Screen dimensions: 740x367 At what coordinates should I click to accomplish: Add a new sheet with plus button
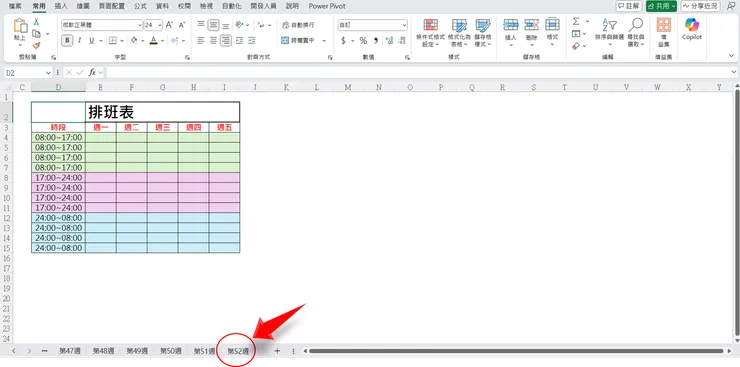pos(277,350)
